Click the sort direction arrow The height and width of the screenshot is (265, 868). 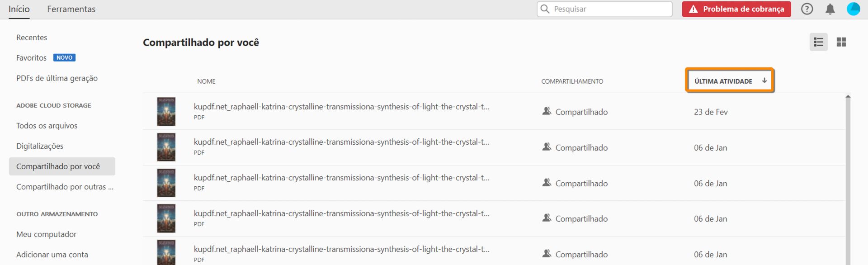point(764,80)
